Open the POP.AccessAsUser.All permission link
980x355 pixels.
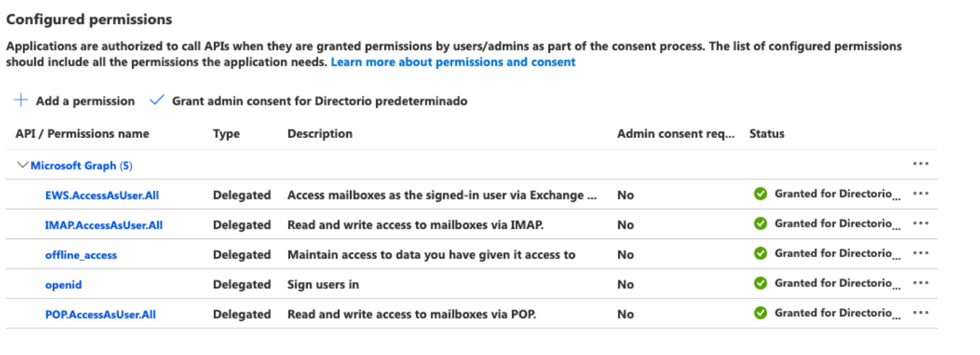(x=101, y=315)
